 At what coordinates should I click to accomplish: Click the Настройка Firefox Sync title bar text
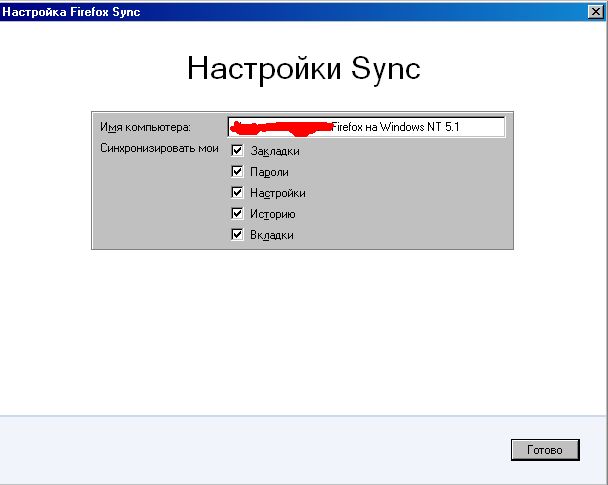tap(71, 12)
